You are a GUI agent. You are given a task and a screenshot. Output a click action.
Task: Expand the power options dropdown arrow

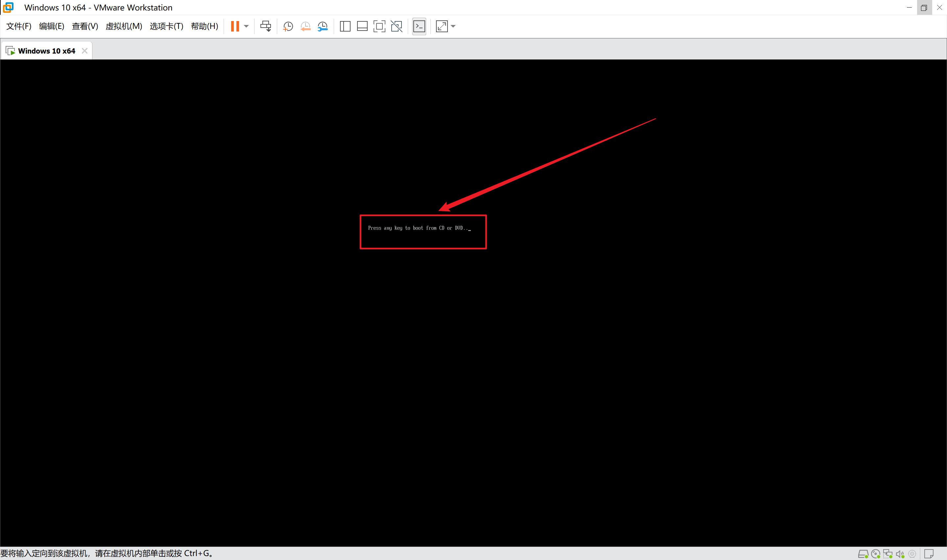[x=247, y=26]
